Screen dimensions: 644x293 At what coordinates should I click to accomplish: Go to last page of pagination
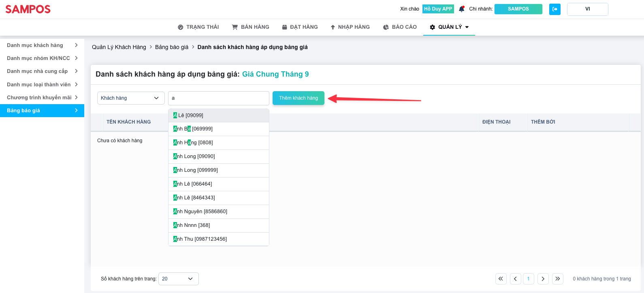[x=558, y=279]
